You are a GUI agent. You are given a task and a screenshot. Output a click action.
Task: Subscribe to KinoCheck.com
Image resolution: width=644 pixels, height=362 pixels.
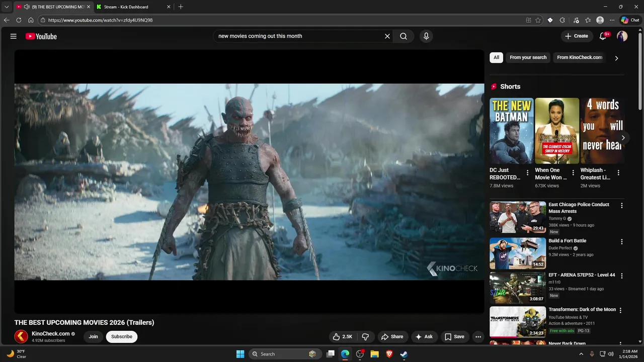click(x=122, y=337)
